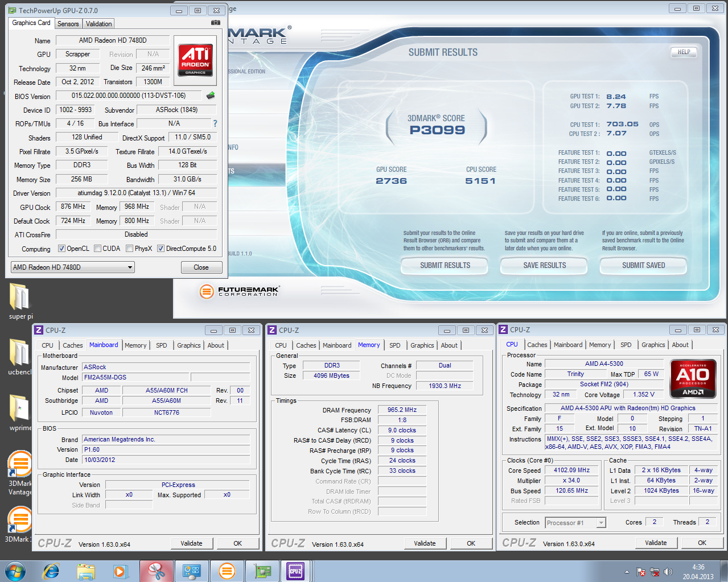Click the Futuremark Corporation logo

(x=239, y=291)
